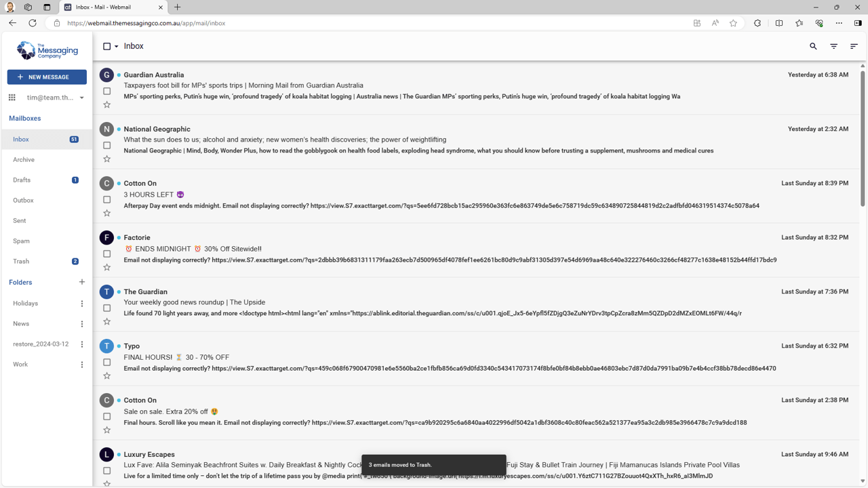Star the National Geographic email
The image size is (868, 488).
pyautogui.click(x=106, y=159)
